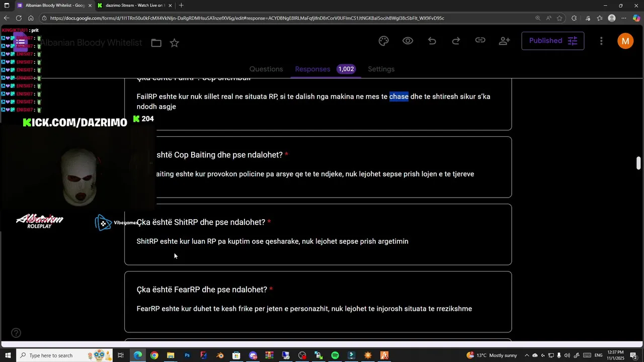Open the tab actions menu icon

[7, 6]
